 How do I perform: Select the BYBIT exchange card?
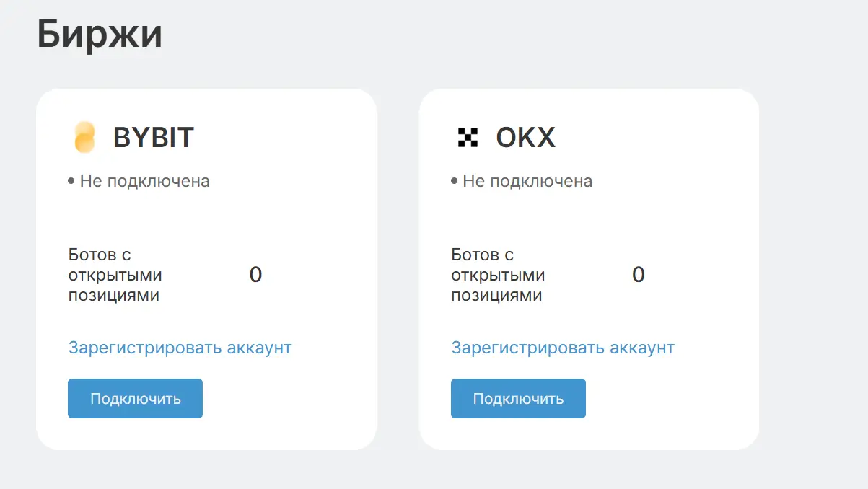pos(206,268)
